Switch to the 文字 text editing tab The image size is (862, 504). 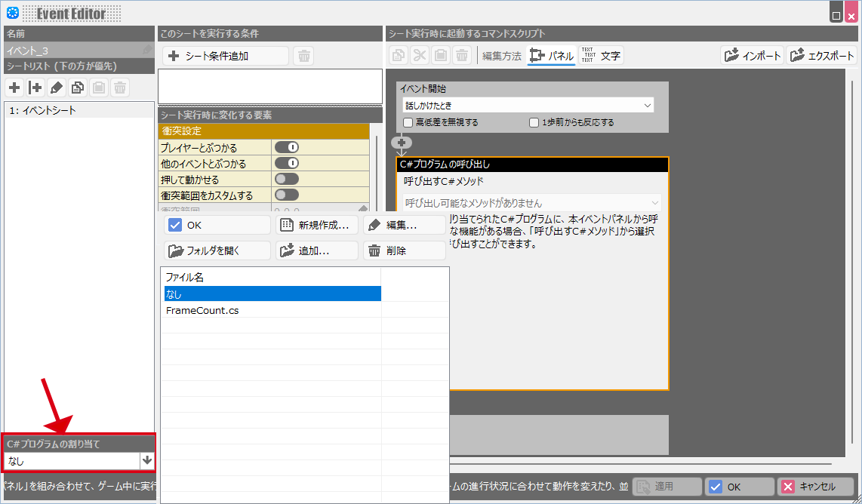coord(601,56)
